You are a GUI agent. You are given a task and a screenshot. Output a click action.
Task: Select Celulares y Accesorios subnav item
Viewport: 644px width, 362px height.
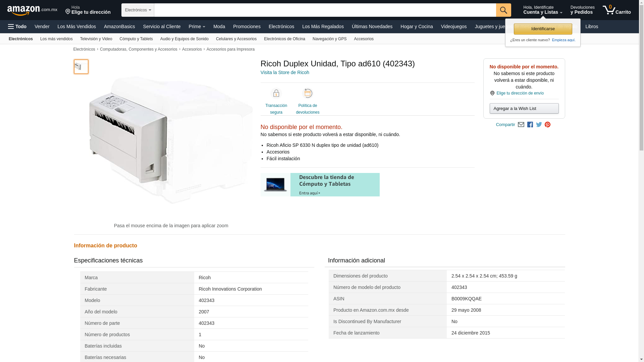click(236, 39)
